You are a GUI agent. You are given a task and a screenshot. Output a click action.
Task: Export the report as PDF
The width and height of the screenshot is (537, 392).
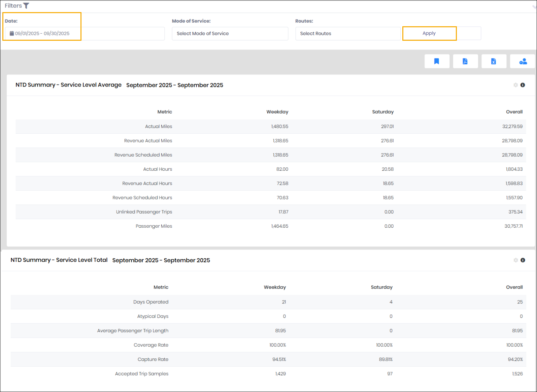click(465, 61)
